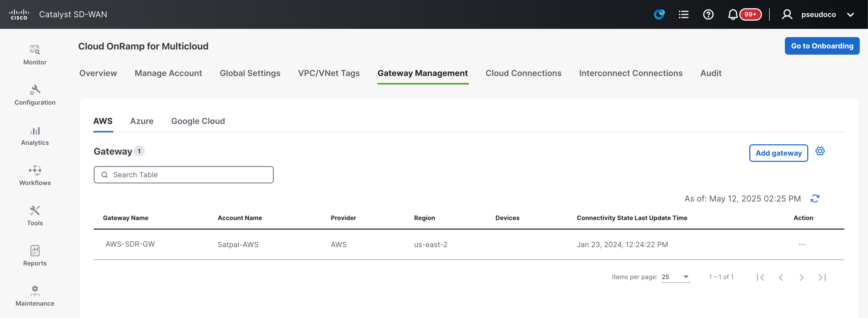Switch to Interconnect Connections tab
This screenshot has height=318, width=868.
coord(630,73)
